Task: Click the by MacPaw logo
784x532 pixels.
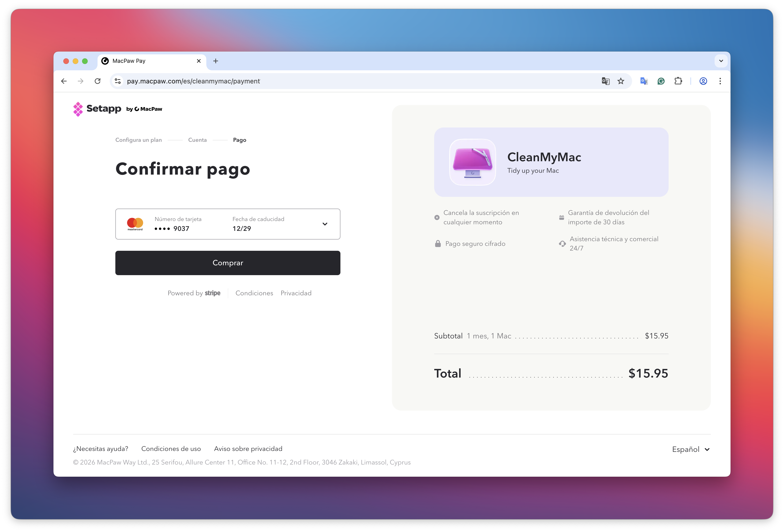Action: tap(144, 109)
